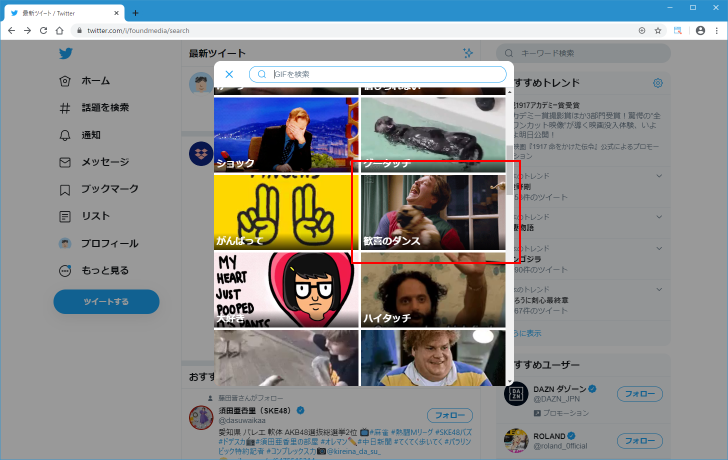Select the 歓喜のダンス GIF category
Image resolution: width=728 pixels, height=460 pixels.
pyautogui.click(x=433, y=212)
